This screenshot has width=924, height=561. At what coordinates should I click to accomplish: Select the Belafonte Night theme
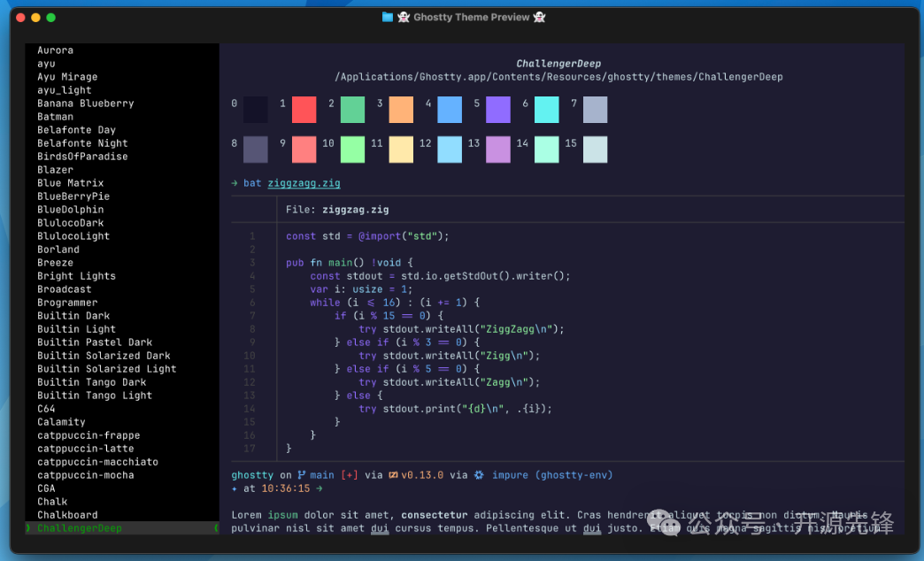(x=82, y=143)
